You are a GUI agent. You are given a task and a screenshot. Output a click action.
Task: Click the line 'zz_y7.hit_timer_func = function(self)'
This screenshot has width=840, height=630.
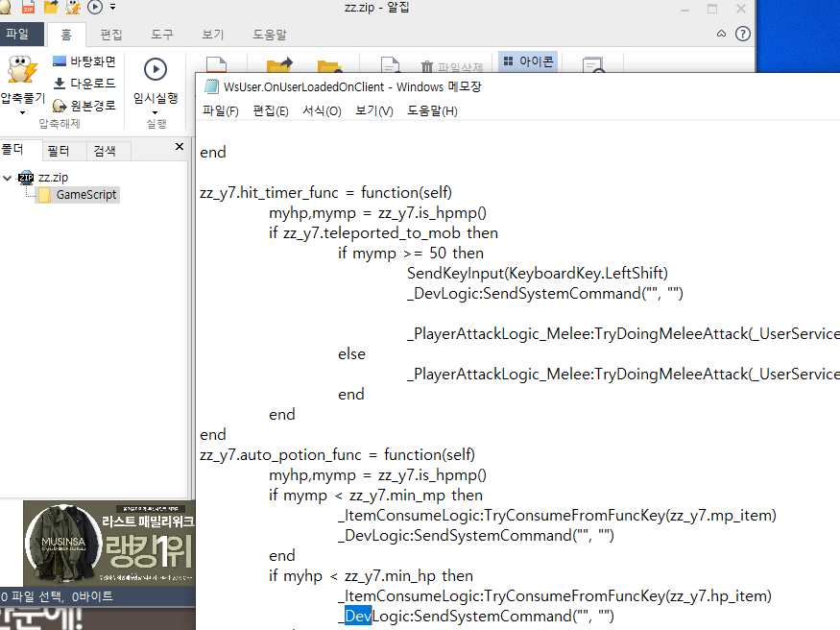(325, 192)
